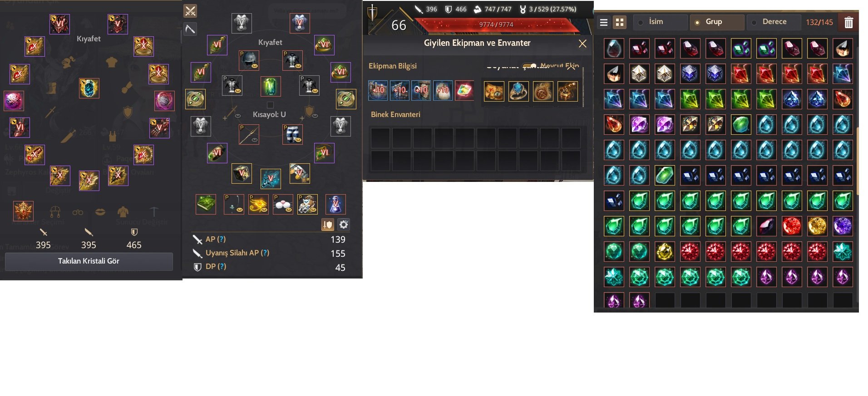The width and height of the screenshot is (868, 396).
Task: Switch to the sickle life-tools icon
Action: pos(190,29)
